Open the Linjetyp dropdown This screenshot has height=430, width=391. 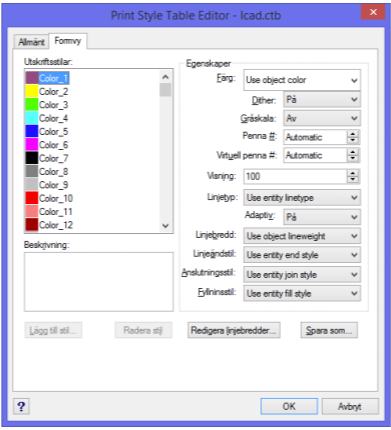[302, 198]
